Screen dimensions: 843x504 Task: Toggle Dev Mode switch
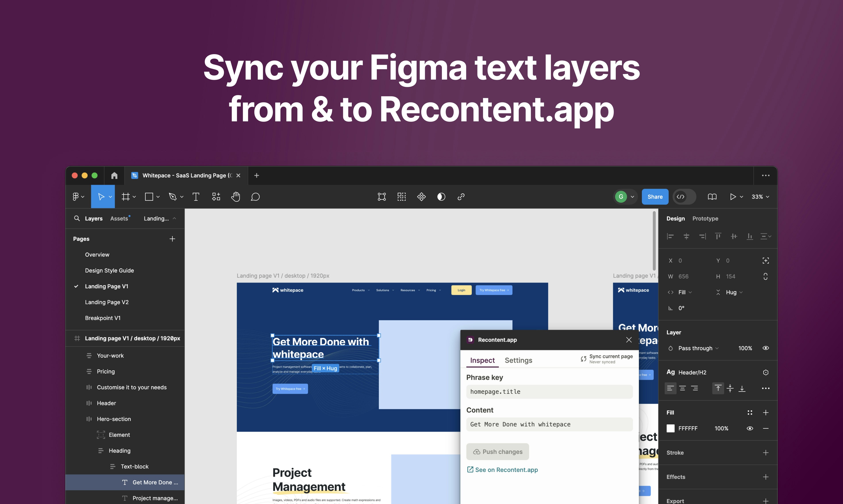coord(684,197)
